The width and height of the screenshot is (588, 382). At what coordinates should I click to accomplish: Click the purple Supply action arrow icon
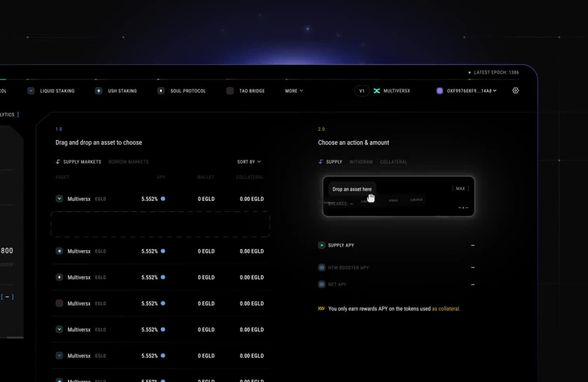[320, 162]
